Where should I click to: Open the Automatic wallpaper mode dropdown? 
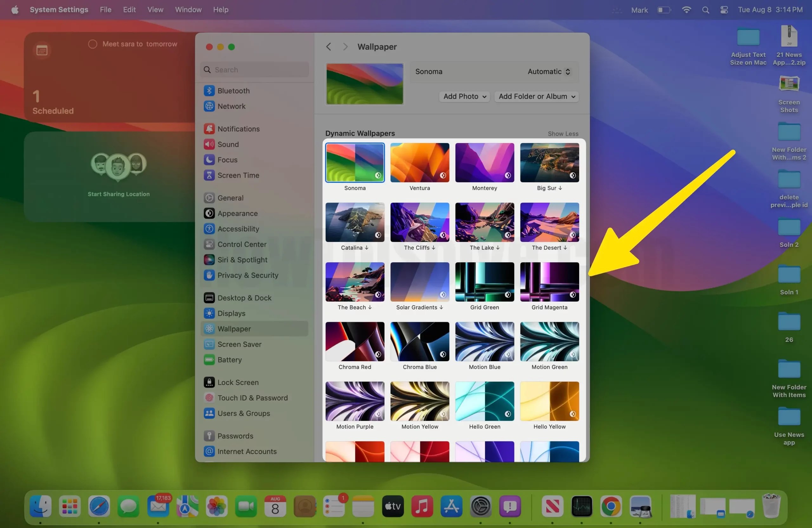548,72
